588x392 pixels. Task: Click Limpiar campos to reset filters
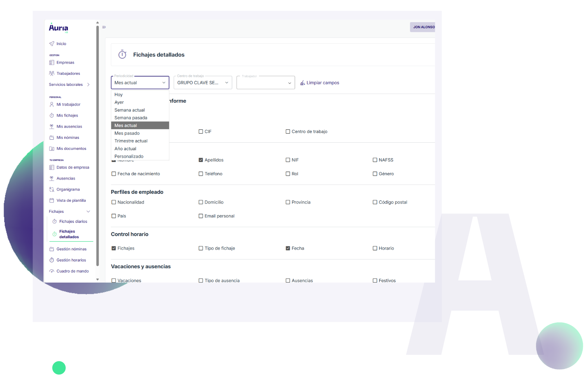pyautogui.click(x=320, y=83)
